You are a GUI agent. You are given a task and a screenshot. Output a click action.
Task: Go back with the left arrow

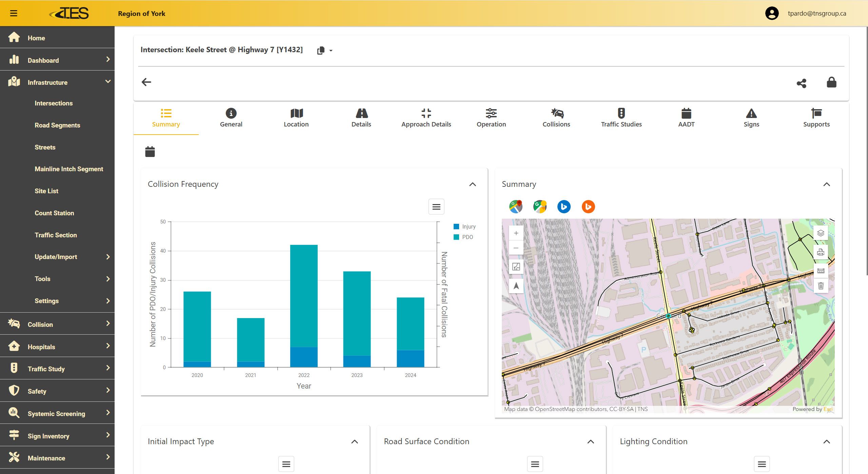tap(146, 82)
